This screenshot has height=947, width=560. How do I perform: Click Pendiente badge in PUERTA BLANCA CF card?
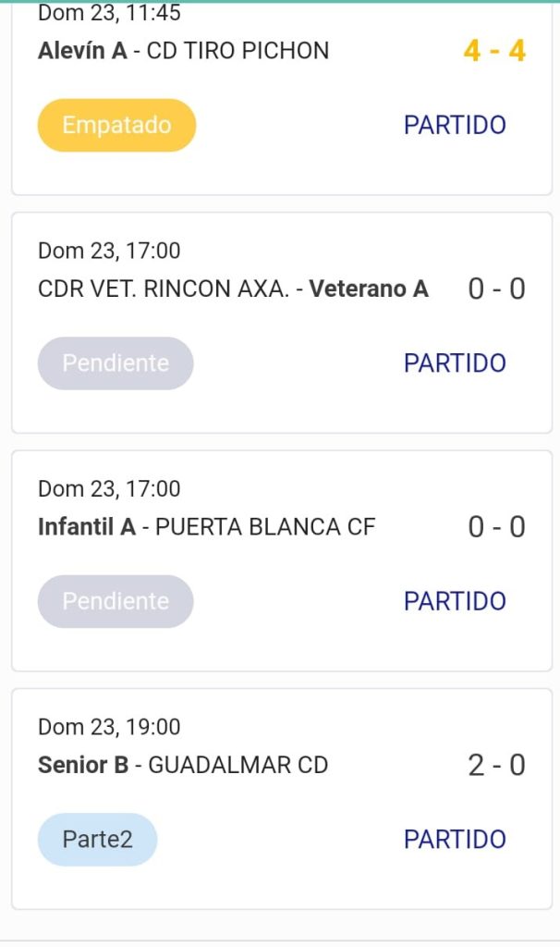[116, 601]
